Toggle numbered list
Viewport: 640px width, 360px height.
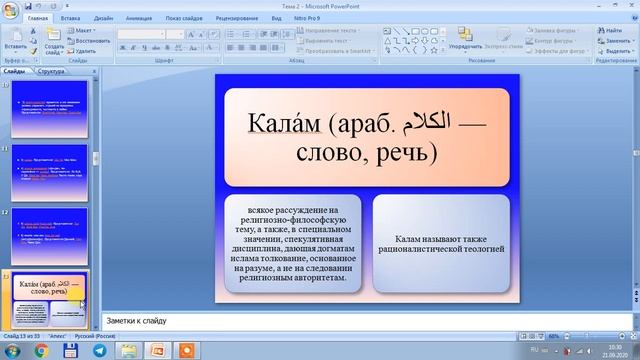pos(247,35)
